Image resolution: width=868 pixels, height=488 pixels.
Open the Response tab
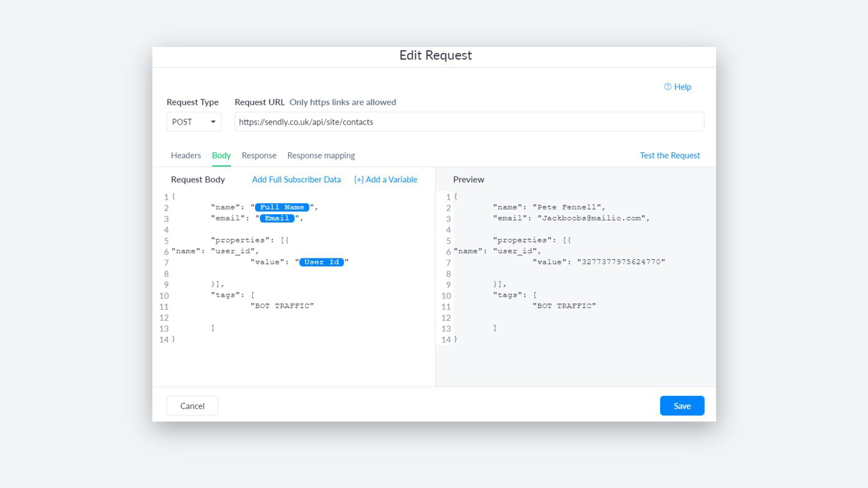[259, 155]
